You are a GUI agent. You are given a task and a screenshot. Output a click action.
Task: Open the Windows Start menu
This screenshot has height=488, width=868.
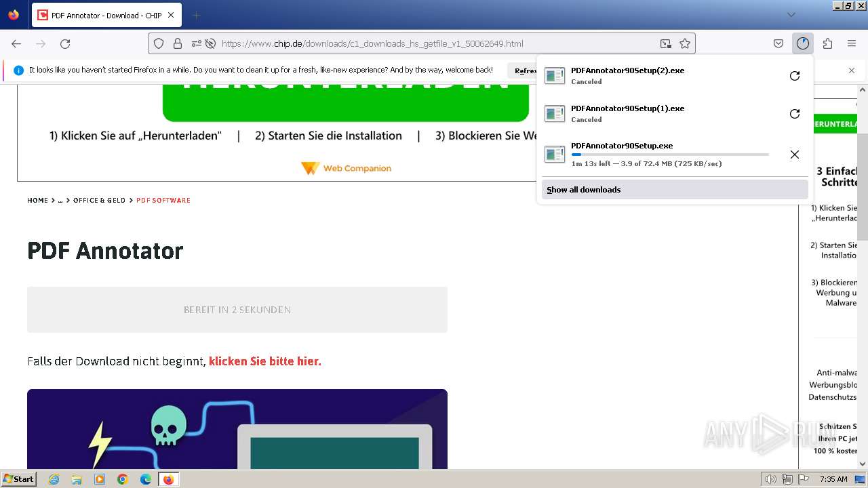pos(19,479)
